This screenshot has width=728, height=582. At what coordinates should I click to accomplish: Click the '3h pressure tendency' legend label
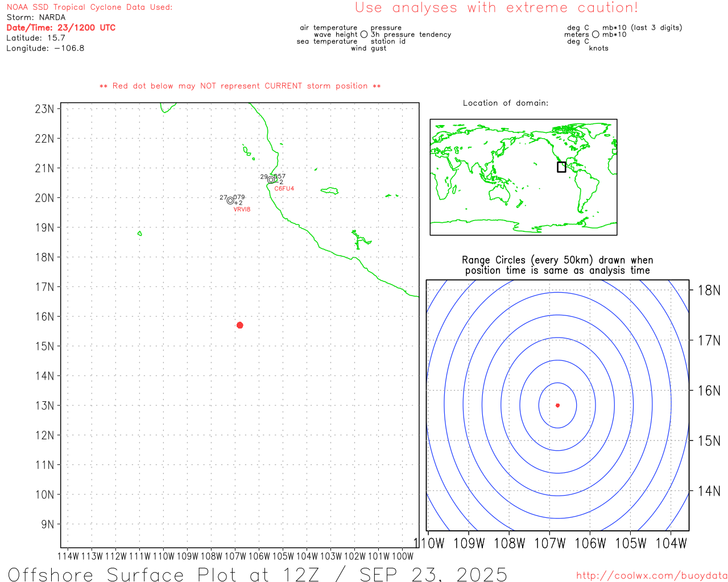point(411,35)
